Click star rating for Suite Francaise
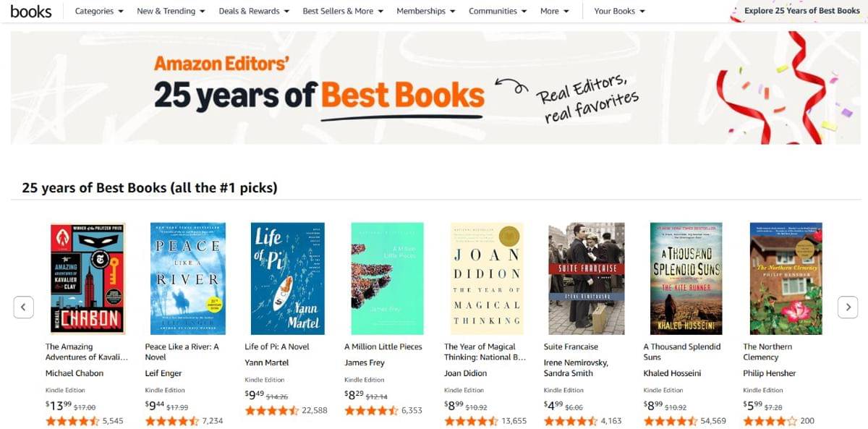868x429 pixels. click(570, 421)
